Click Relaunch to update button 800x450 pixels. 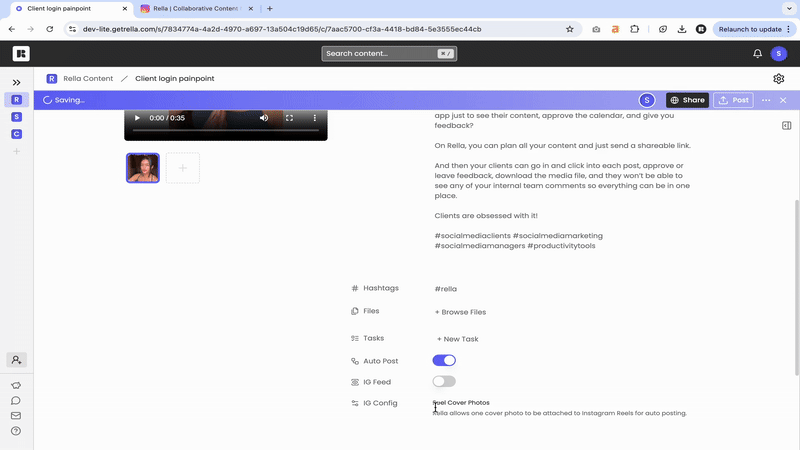754,29
